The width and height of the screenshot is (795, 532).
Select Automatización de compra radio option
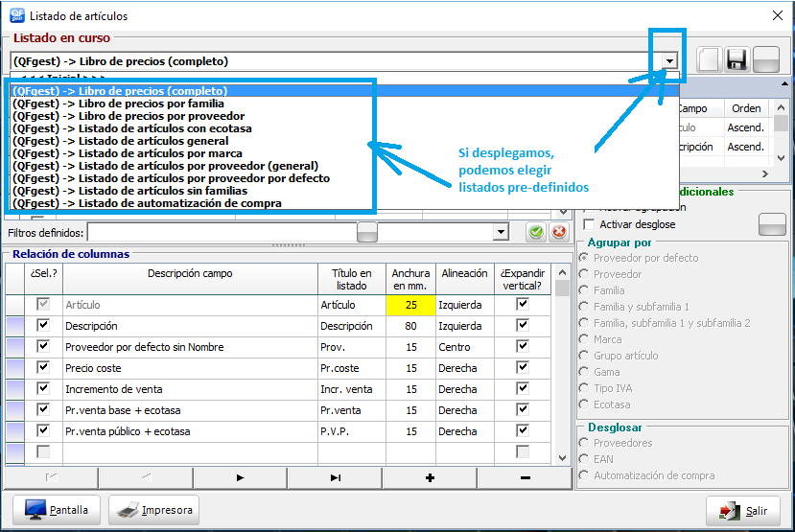pyautogui.click(x=584, y=475)
